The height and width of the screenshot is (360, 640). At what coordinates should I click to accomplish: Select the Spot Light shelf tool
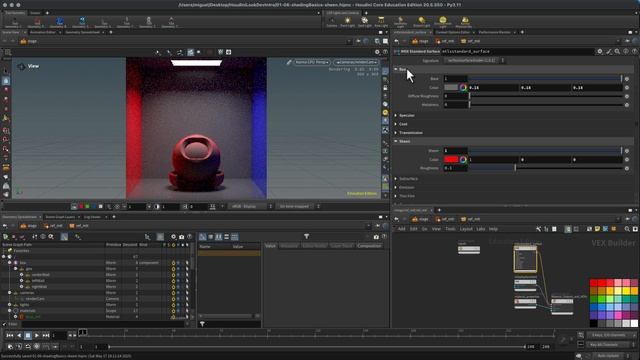(364, 22)
